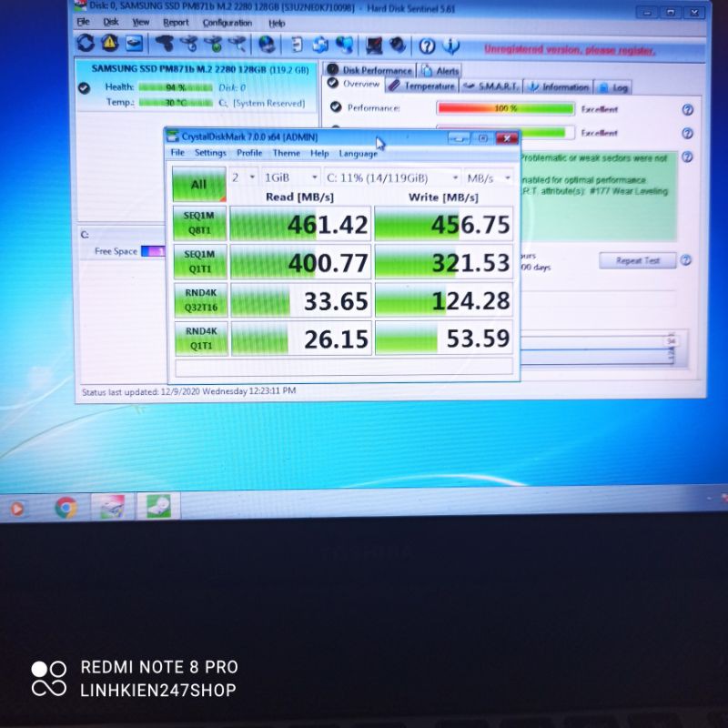Click the blue info icon in the toolbar
Viewport: 728px width, 728px height.
[x=450, y=46]
